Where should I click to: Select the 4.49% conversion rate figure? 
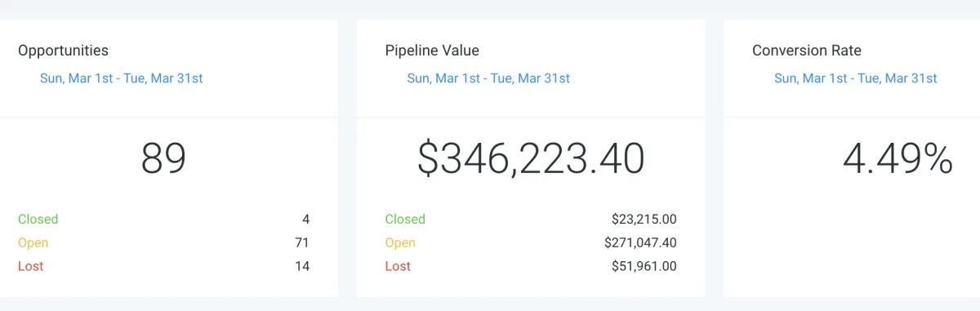pyautogui.click(x=898, y=158)
